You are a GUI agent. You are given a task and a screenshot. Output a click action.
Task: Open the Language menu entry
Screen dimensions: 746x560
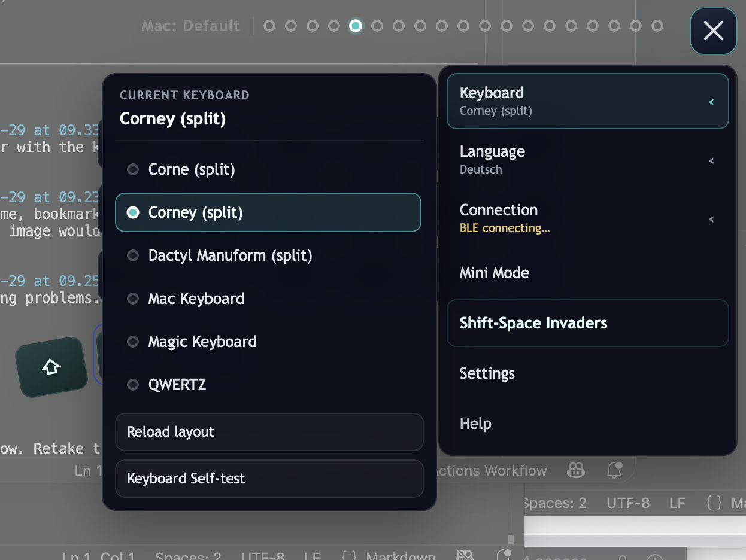[x=588, y=160]
